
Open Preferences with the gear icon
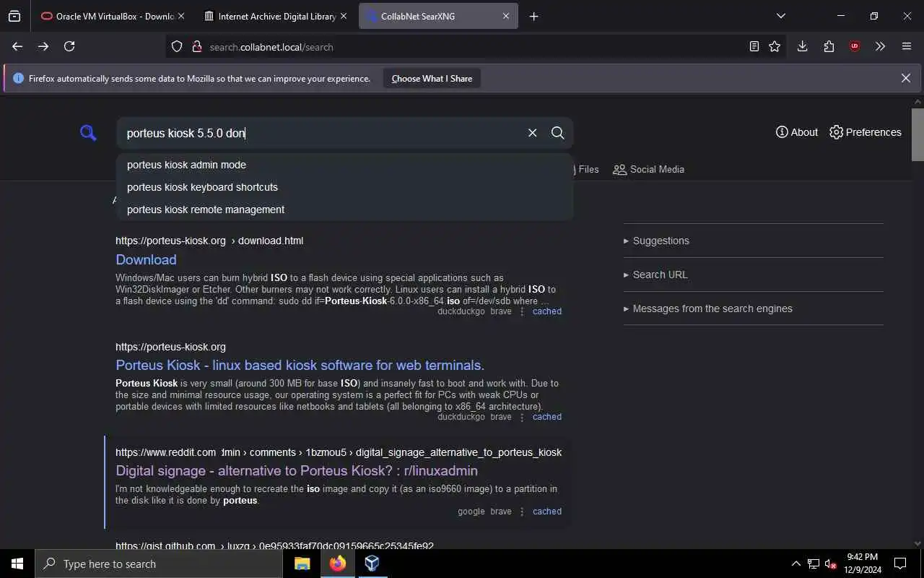click(x=865, y=132)
